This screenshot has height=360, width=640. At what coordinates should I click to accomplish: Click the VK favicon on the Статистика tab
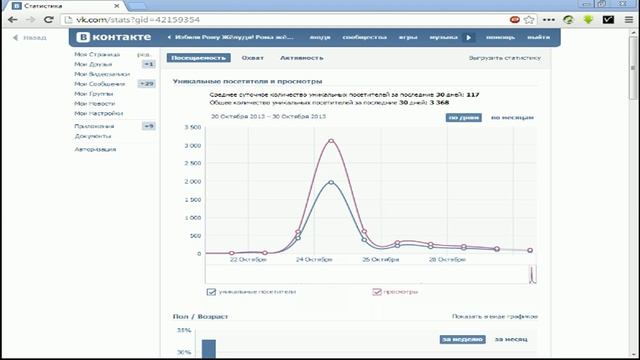tap(16, 6)
